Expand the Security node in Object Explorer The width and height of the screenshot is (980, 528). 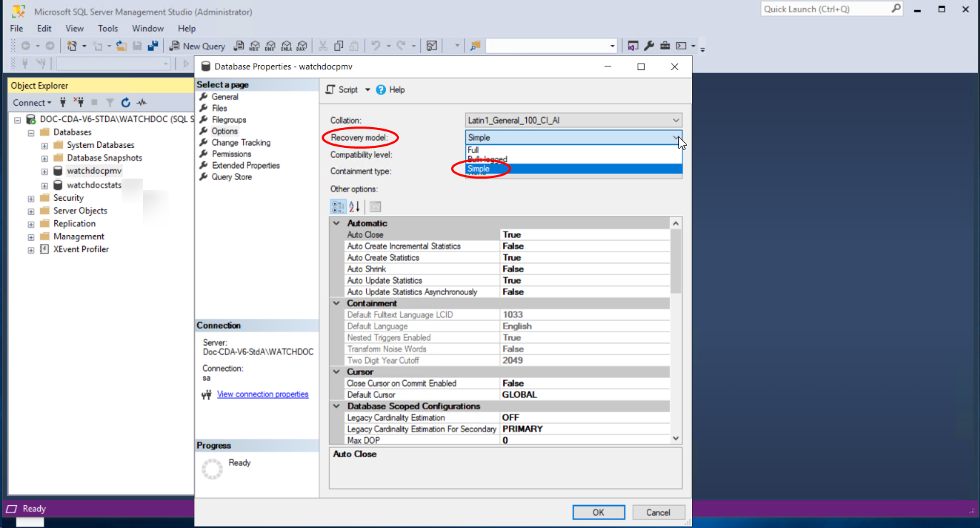pos(31,199)
